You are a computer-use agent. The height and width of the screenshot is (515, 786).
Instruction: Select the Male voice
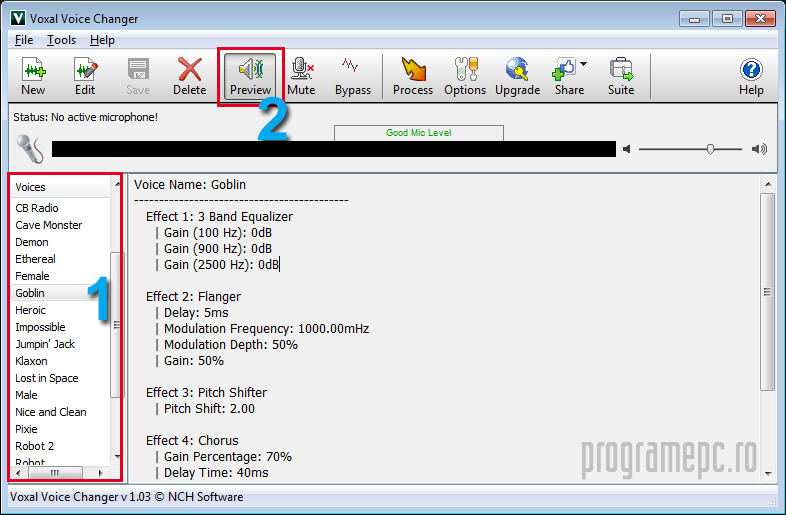[60, 395]
